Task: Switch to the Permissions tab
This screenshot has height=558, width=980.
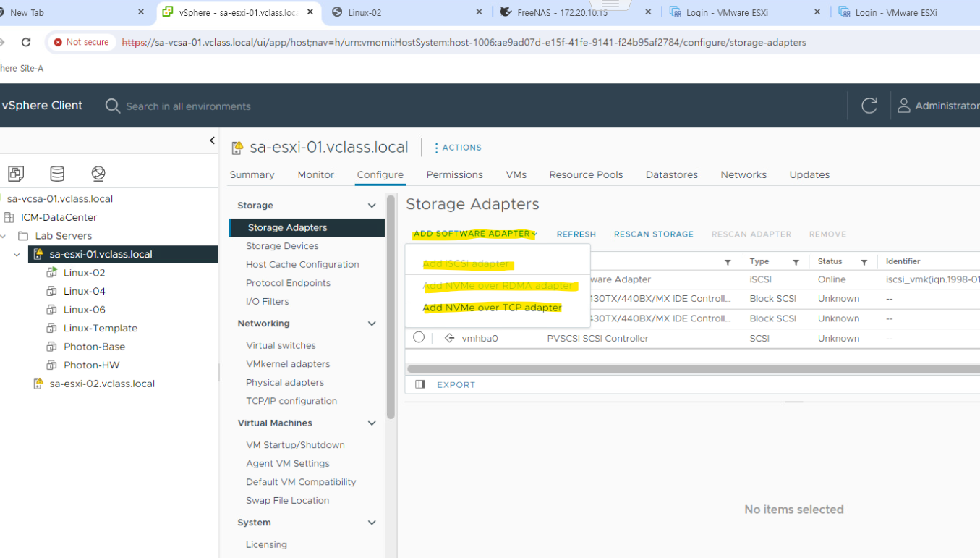Action: tap(454, 174)
